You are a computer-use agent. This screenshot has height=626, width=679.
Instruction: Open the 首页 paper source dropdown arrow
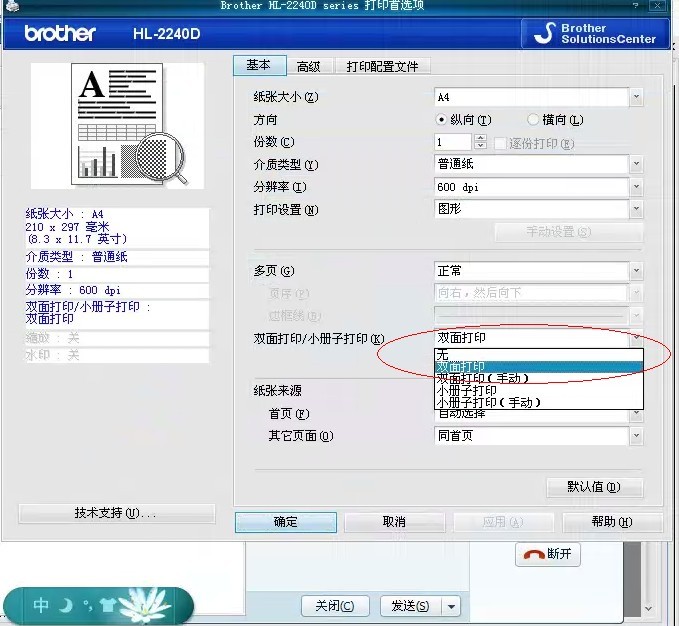(x=636, y=415)
